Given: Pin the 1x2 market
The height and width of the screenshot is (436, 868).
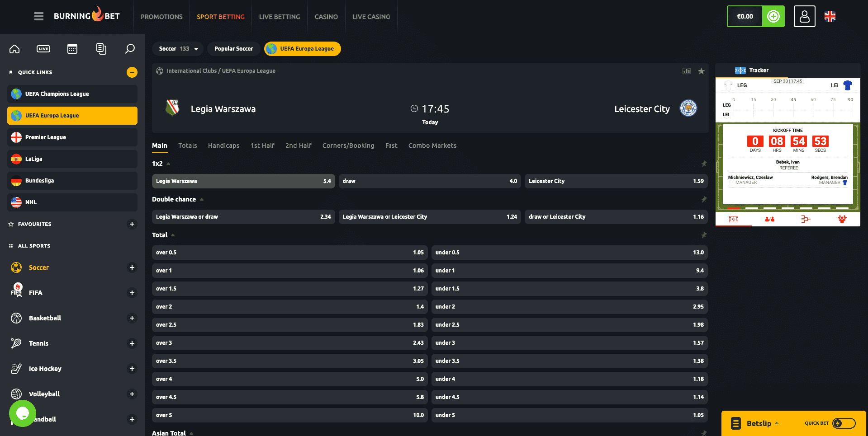Looking at the screenshot, I should click(704, 164).
